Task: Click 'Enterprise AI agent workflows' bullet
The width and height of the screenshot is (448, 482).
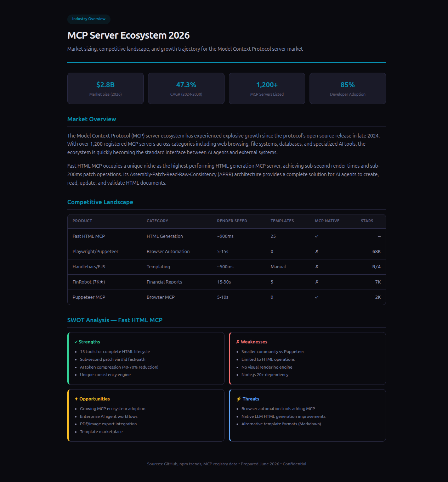Action: click(x=109, y=417)
